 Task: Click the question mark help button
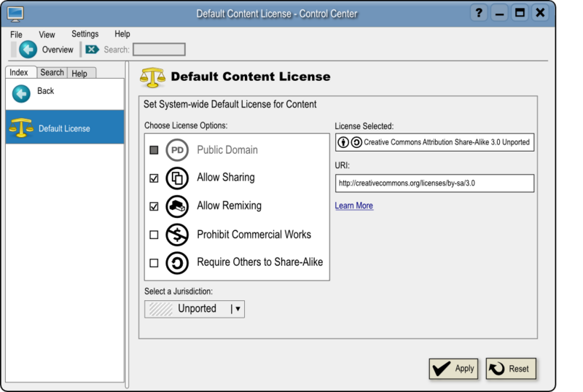479,13
